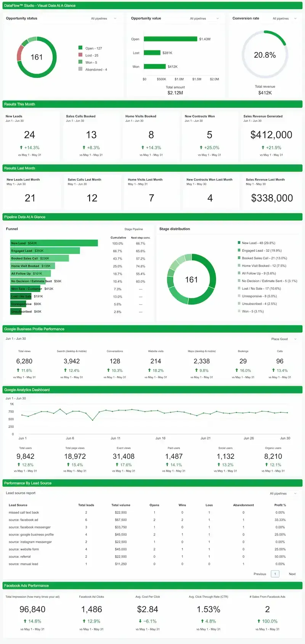This screenshot has width=305, height=644.
Task: Click the arrow icon next to Total views 11.6%
Action: (x=18, y=370)
